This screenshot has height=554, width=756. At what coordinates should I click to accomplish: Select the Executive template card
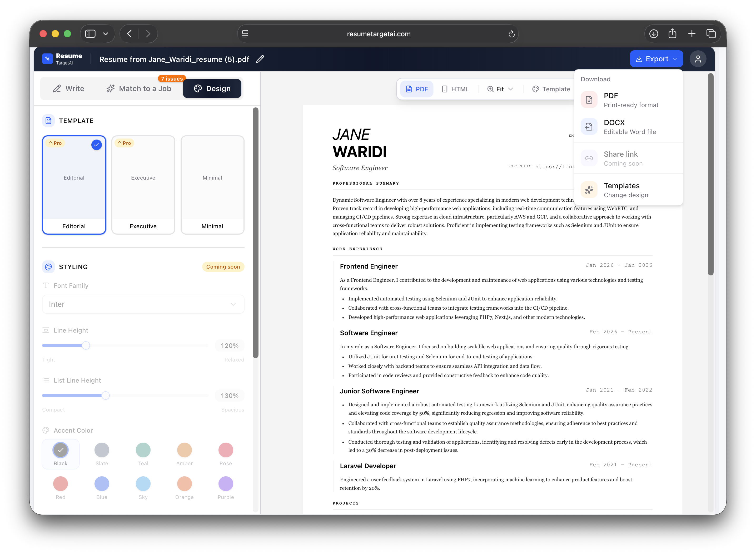[x=143, y=184]
